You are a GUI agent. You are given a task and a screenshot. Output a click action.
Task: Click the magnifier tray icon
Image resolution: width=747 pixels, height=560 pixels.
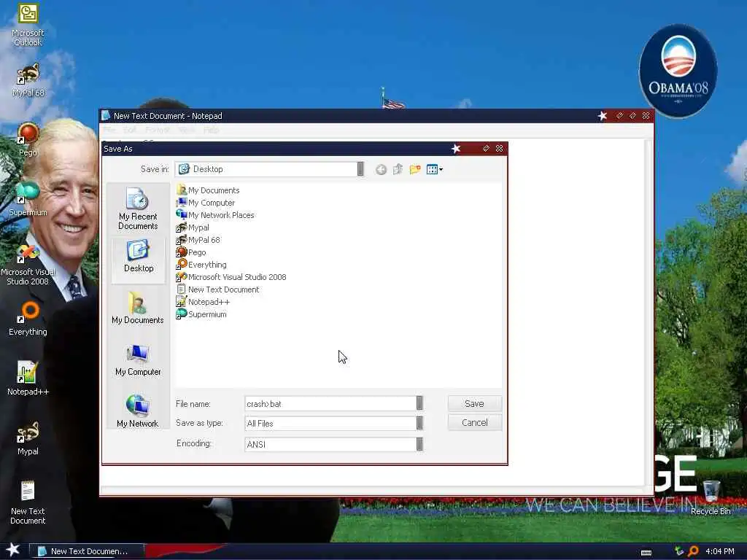(x=693, y=551)
